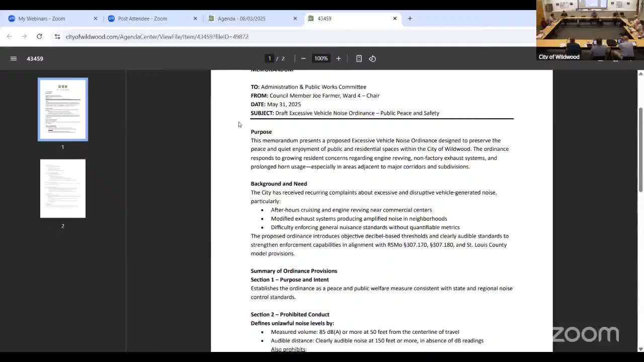Click the 'Purpose' heading
This screenshot has height=362, width=644.
261,132
